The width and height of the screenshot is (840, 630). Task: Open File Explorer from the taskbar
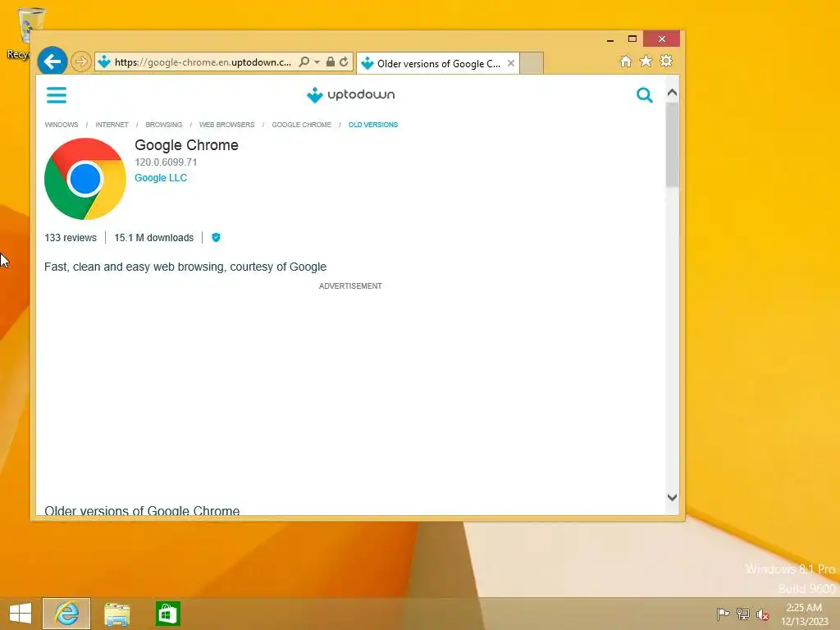click(x=116, y=614)
